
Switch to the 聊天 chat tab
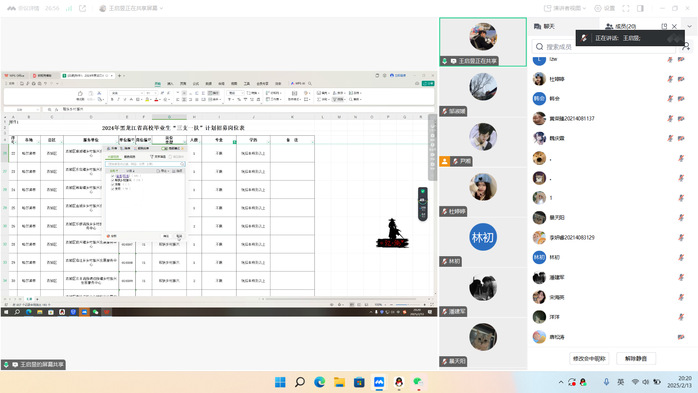[x=544, y=26]
